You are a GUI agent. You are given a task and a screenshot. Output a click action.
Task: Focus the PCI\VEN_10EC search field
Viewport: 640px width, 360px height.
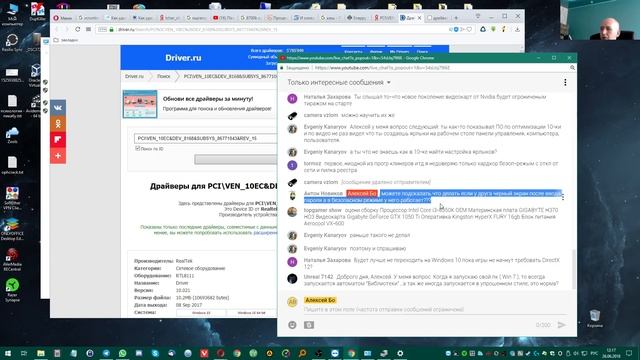(x=205, y=138)
